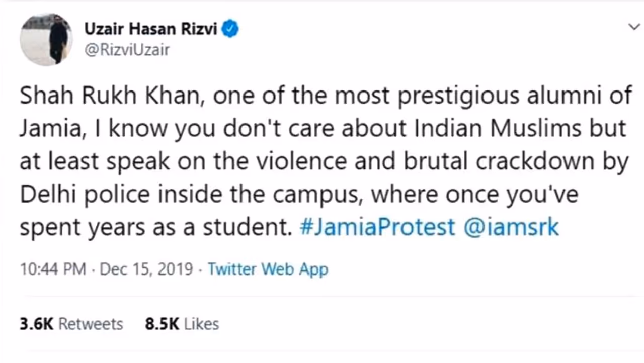This screenshot has height=363, width=644.
Task: Click the Dec 15, 2019 date
Action: 146,269
